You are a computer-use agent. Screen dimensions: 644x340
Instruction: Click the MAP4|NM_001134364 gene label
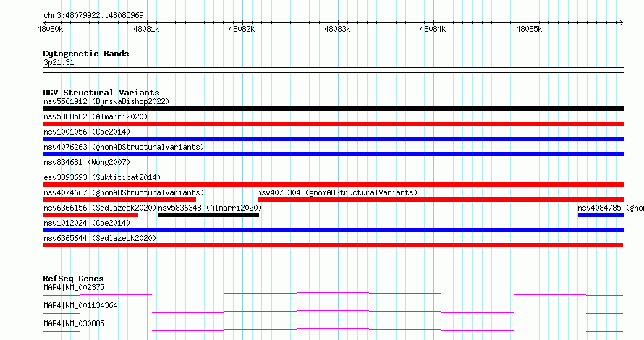click(x=80, y=305)
